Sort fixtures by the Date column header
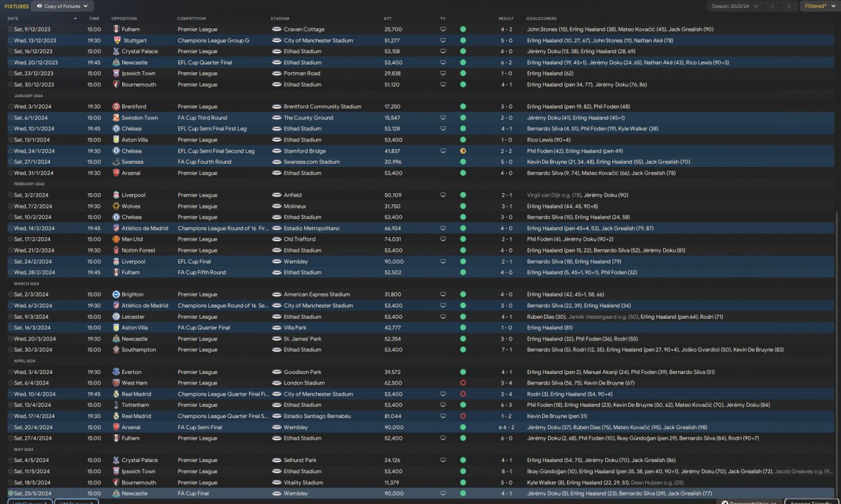The height and width of the screenshot is (504, 841). 13,18
